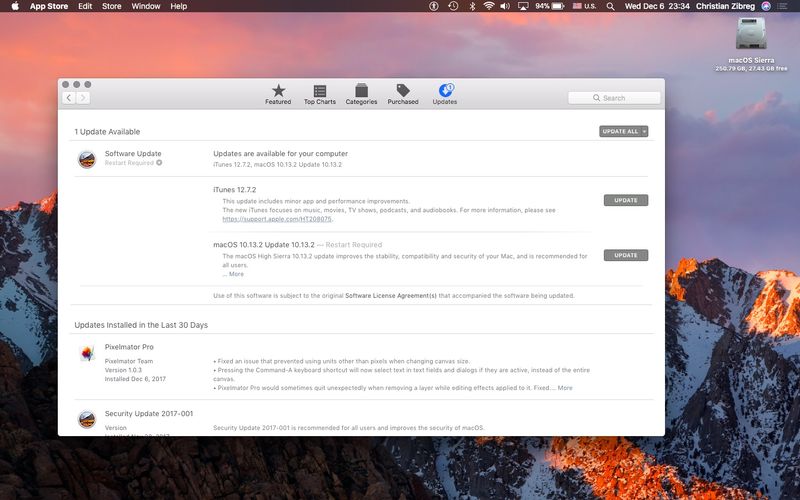
Task: Select 'Pixelmator Pro' title text
Action: click(x=129, y=347)
